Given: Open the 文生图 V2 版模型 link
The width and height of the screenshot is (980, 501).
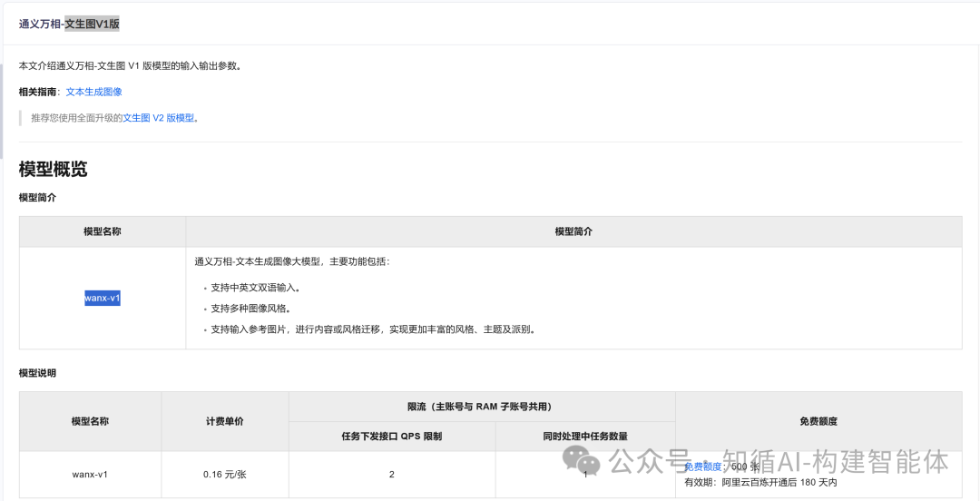Looking at the screenshot, I should (159, 118).
